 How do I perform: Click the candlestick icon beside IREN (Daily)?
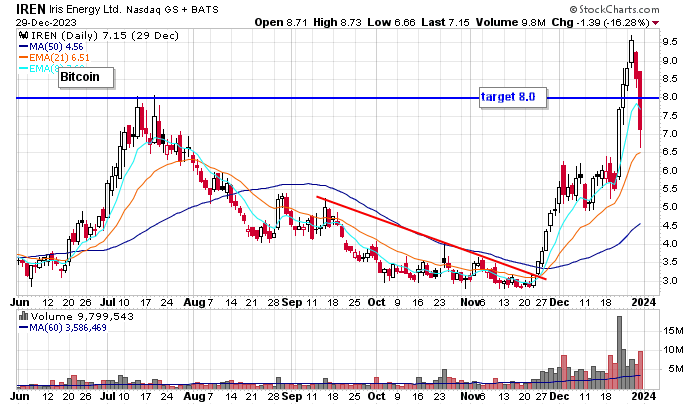pyautogui.click(x=24, y=35)
